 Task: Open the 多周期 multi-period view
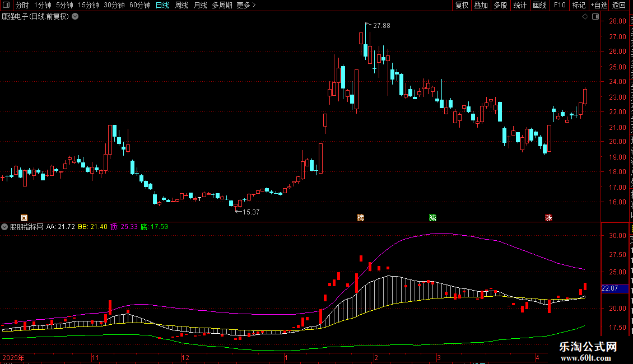pos(222,5)
